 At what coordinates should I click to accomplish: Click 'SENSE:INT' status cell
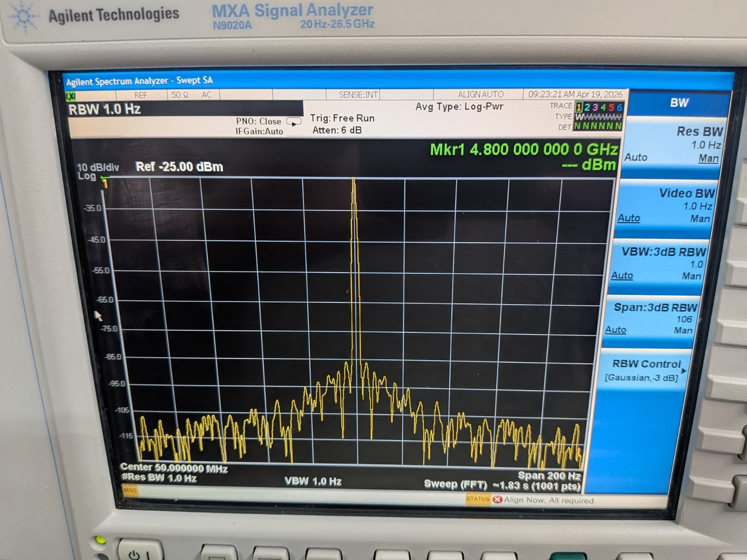click(x=358, y=95)
